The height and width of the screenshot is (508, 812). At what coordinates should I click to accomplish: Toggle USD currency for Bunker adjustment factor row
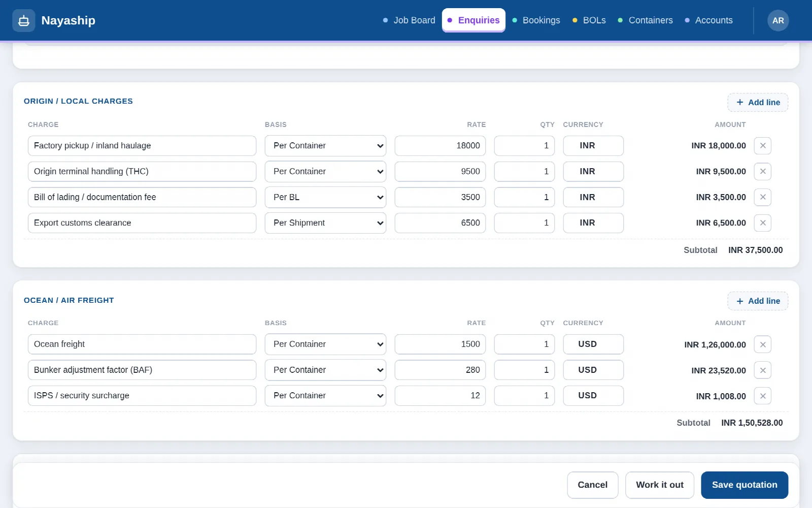[x=593, y=370]
